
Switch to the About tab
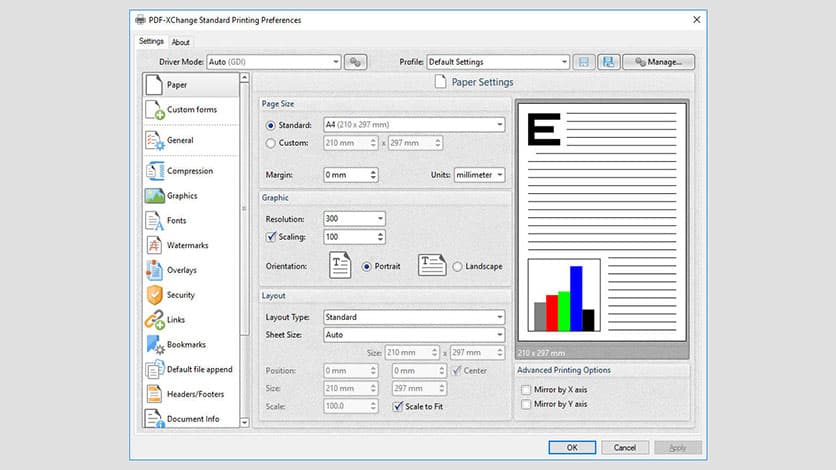click(181, 42)
